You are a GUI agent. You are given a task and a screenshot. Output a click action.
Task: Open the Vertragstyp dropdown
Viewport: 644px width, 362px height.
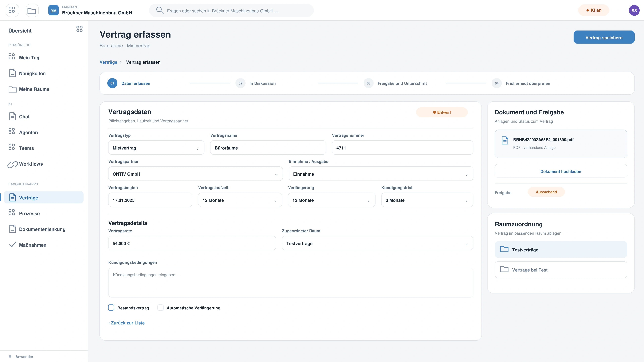156,148
